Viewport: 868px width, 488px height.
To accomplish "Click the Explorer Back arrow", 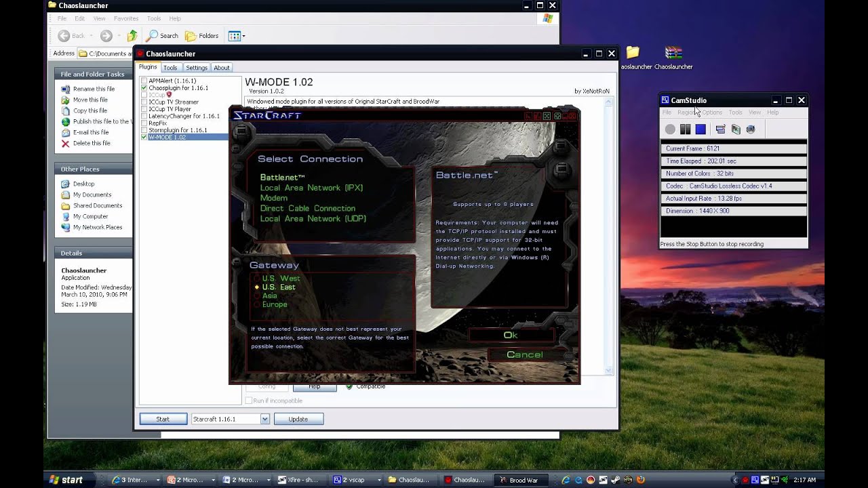I will (64, 36).
